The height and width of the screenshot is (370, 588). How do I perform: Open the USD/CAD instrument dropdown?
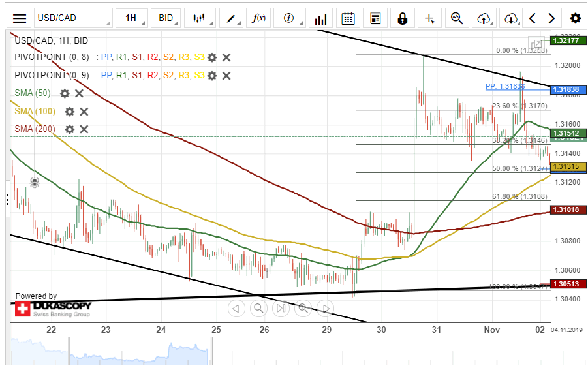72,18
